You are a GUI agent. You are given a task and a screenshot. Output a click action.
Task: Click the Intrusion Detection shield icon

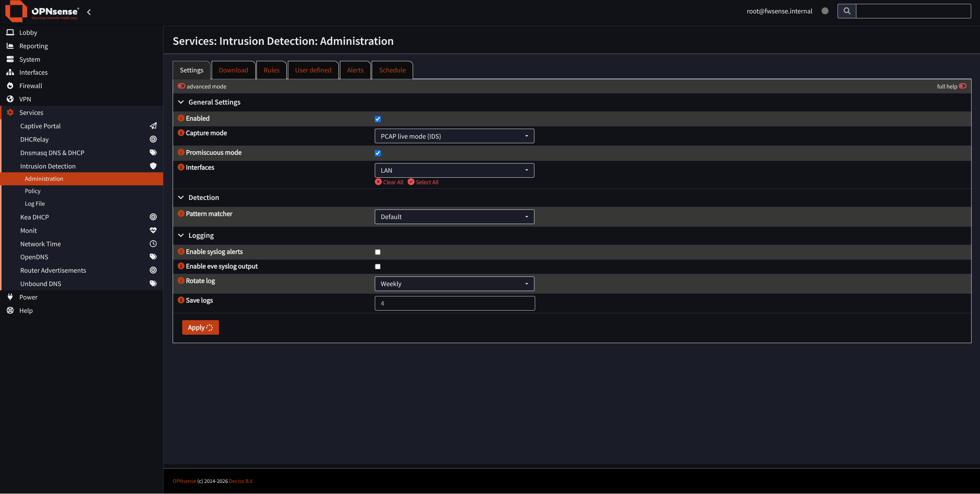pyautogui.click(x=153, y=166)
